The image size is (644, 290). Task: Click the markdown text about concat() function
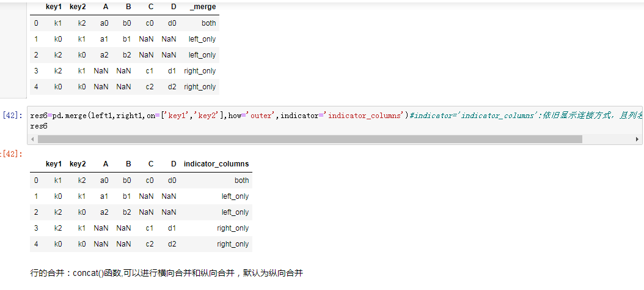167,273
